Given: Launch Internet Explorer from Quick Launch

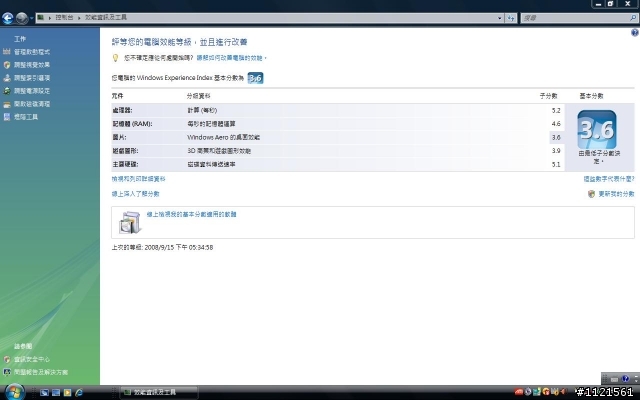Looking at the screenshot, I should [79, 392].
